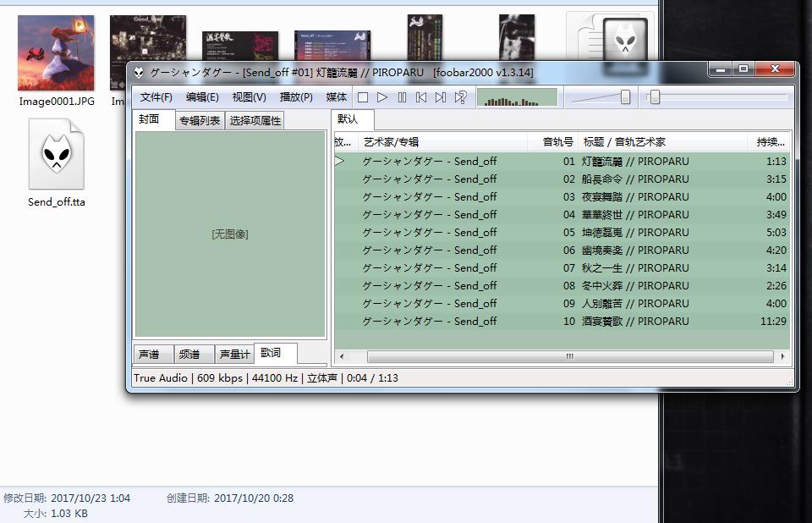Switch to the 声谱 tab
812x523 pixels.
(153, 354)
